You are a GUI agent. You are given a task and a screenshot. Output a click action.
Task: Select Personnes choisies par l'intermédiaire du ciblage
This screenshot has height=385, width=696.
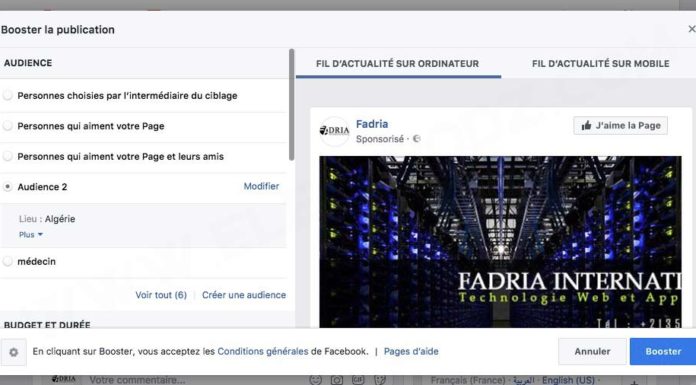coord(8,95)
